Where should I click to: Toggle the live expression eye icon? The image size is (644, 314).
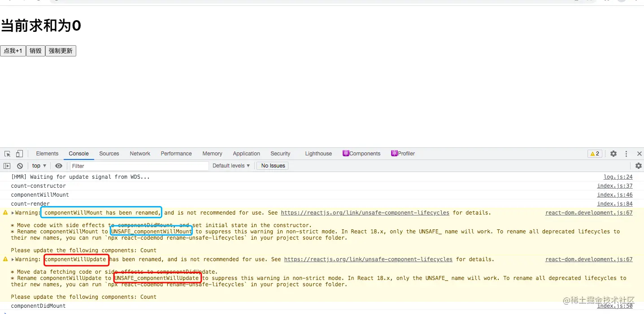(59, 166)
